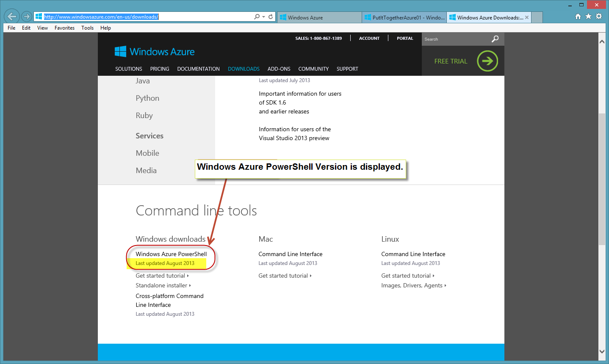Open the Help menu

click(x=105, y=28)
